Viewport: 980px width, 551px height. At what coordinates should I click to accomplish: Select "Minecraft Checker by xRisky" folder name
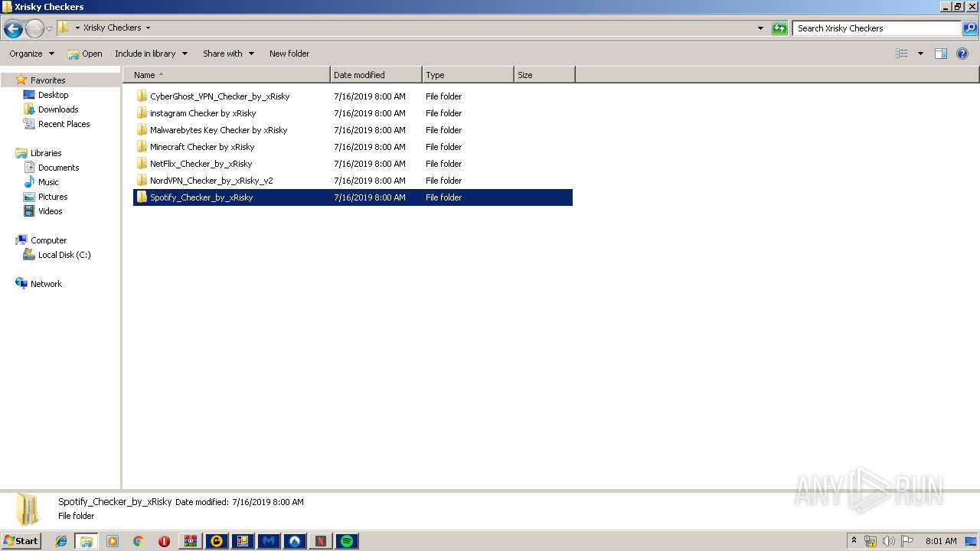tap(202, 147)
